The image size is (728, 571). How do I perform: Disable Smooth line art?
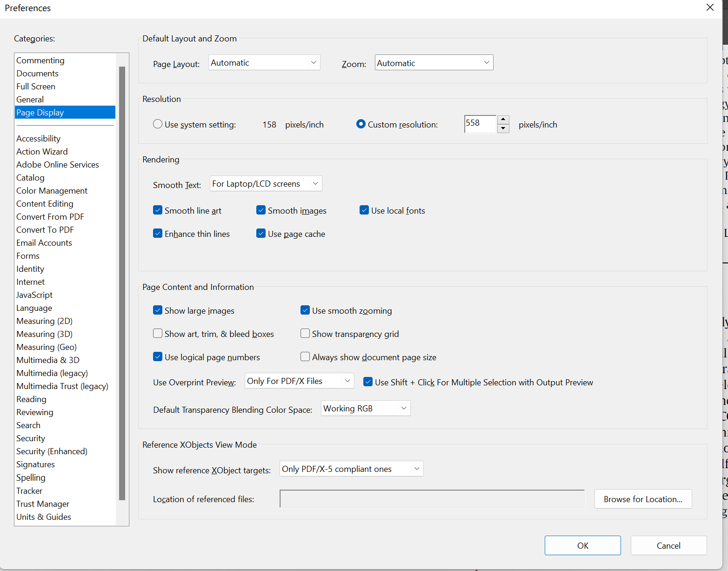[158, 210]
